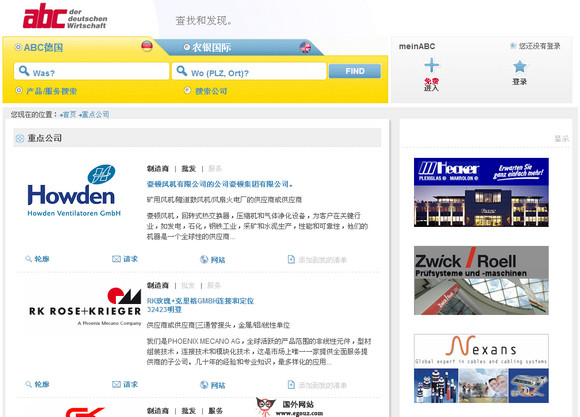Image resolution: width=580 pixels, height=417 pixels.
Task: Click the blue star login icon
Action: tap(520, 67)
